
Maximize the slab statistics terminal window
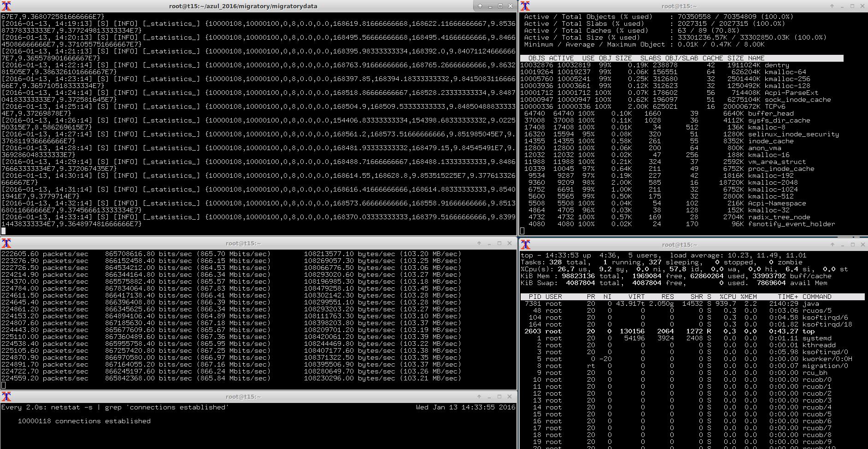[852, 6]
